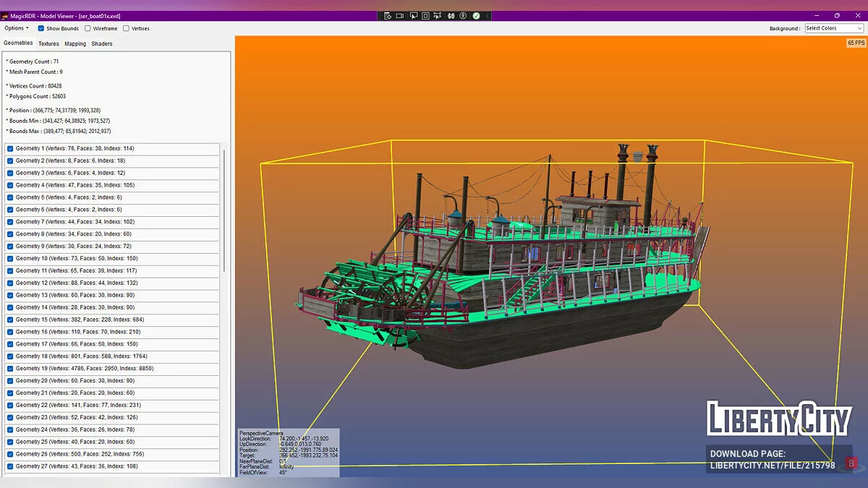Switch to the Textures tab
Image resolution: width=868 pixels, height=488 pixels.
(x=48, y=44)
